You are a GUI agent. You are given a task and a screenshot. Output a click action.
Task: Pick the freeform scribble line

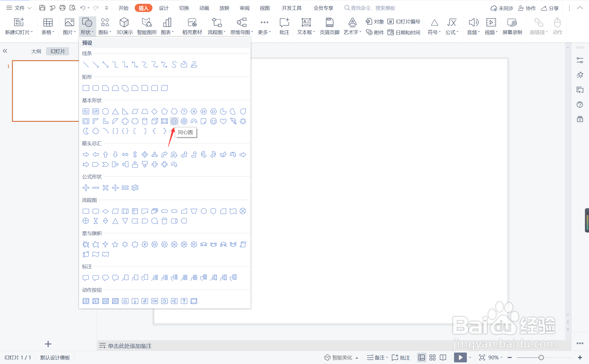[194, 65]
